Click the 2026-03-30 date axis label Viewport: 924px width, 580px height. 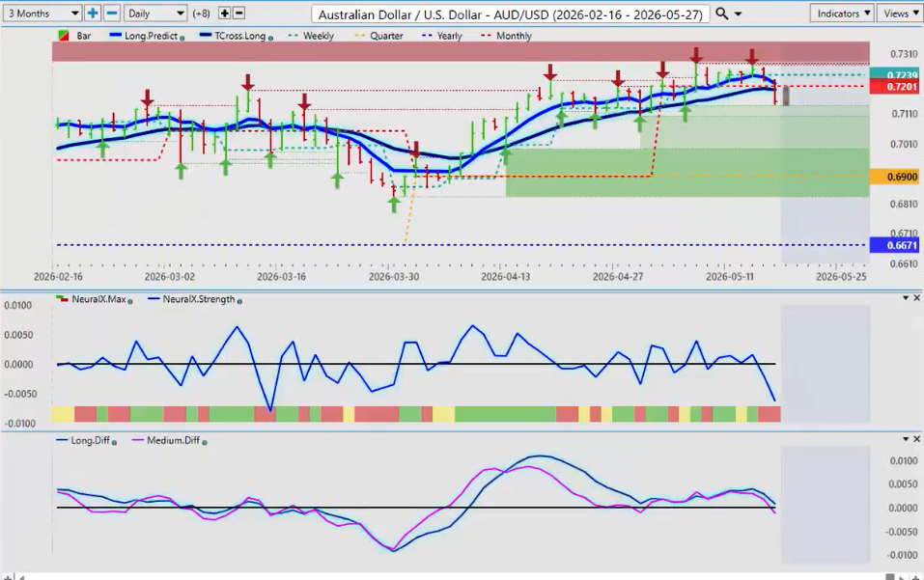tap(394, 276)
